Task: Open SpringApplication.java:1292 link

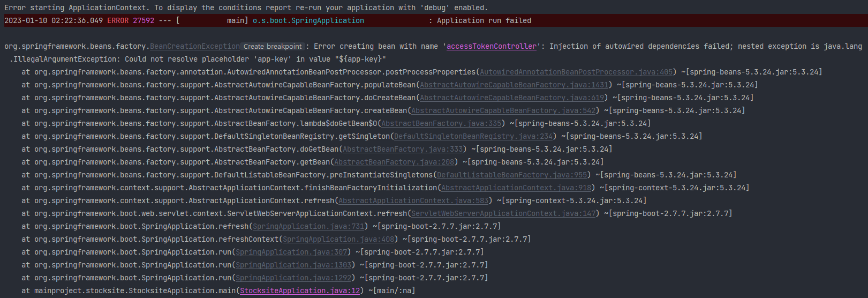Action: pyautogui.click(x=293, y=278)
